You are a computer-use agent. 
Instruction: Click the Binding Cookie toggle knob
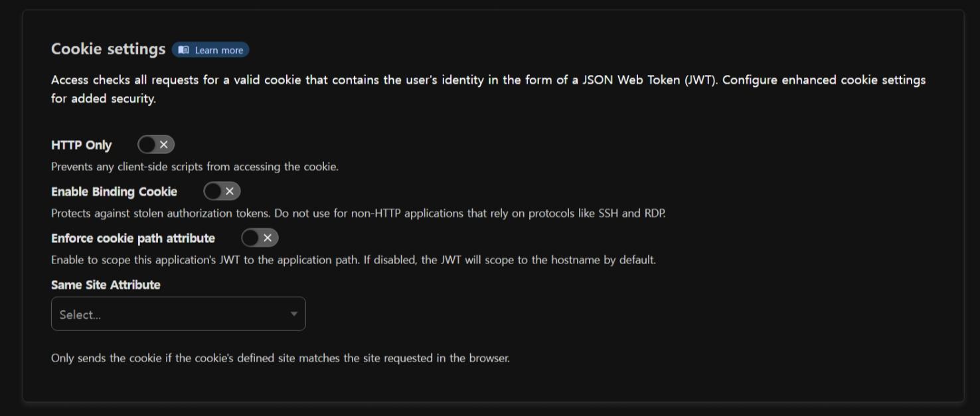coord(212,191)
